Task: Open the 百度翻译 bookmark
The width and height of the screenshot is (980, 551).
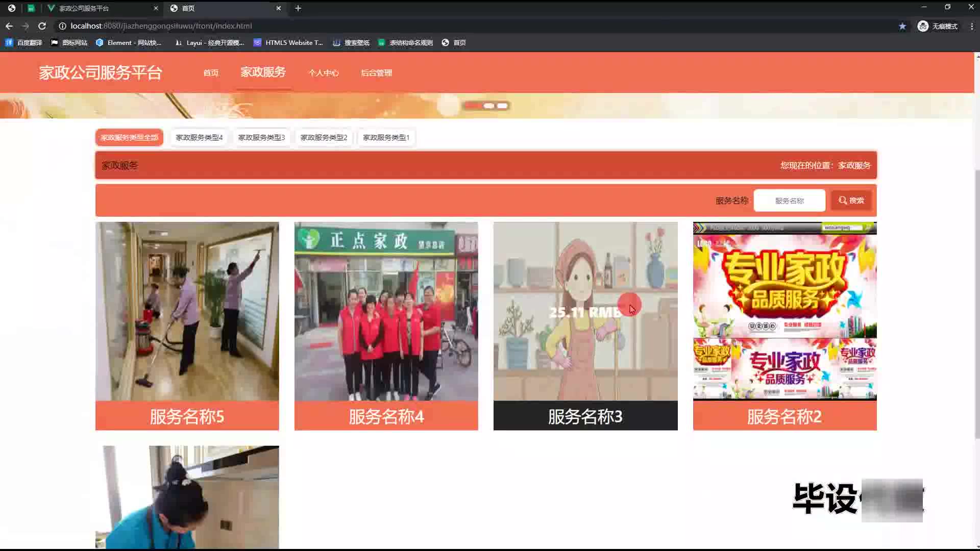Action: (x=24, y=43)
